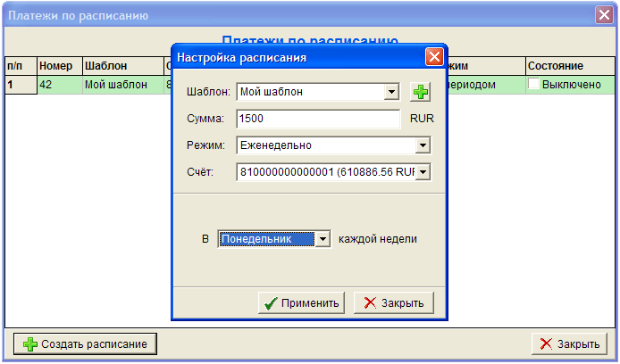The height and width of the screenshot is (364, 620).
Task: Click the Номер column header
Action: pos(58,66)
